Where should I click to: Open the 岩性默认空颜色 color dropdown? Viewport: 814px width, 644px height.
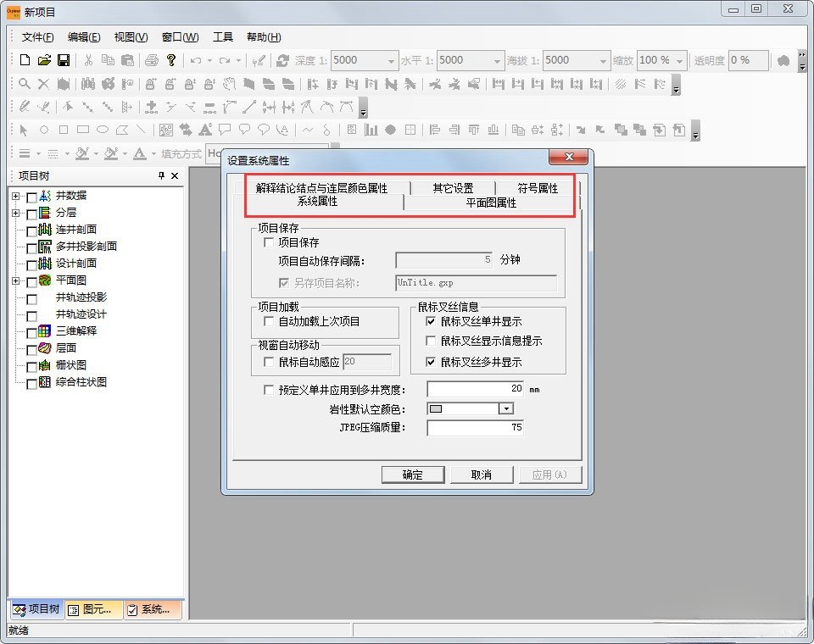click(506, 408)
